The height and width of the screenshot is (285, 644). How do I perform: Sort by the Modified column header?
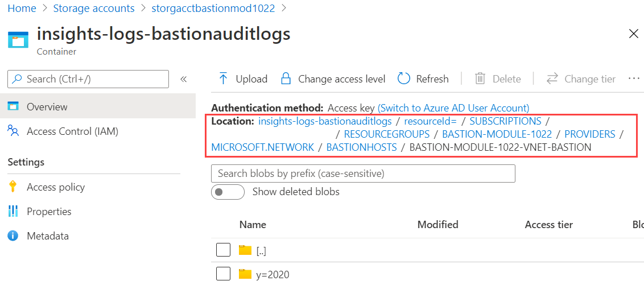pyautogui.click(x=437, y=225)
